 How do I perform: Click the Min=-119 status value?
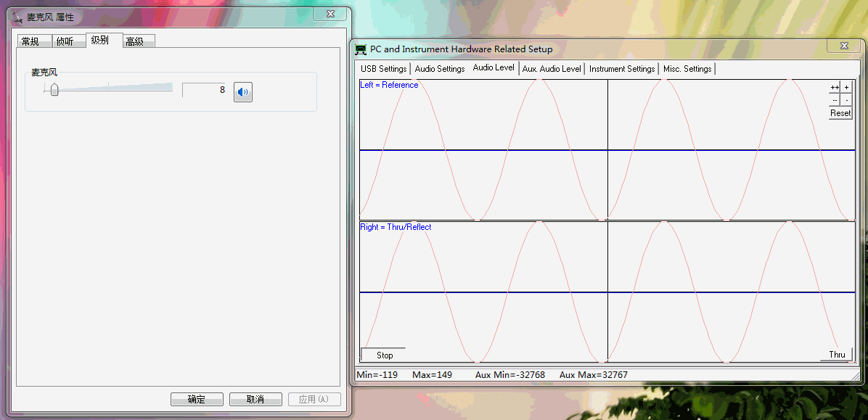(x=377, y=374)
